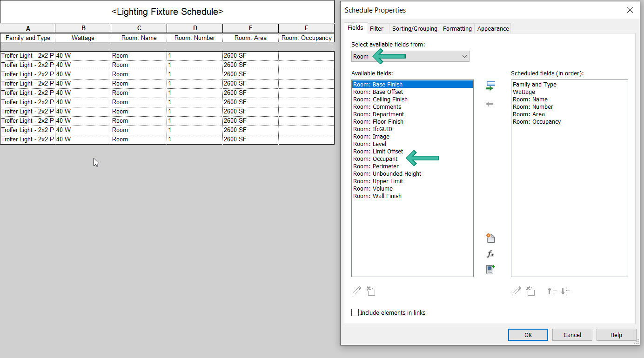Viewport: 644px width, 358px height.
Task: Click the edit pencil under scheduled fields
Action: (517, 291)
